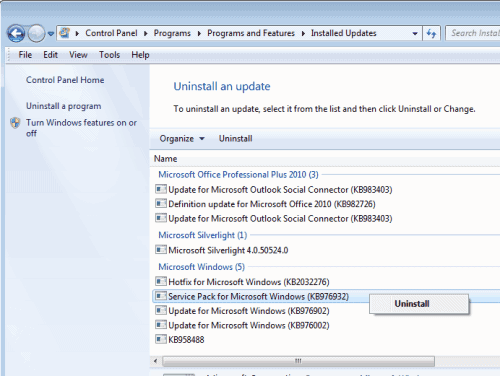Click Uninstall in the toolbar
Image resolution: width=500 pixels, height=376 pixels.
tap(235, 139)
